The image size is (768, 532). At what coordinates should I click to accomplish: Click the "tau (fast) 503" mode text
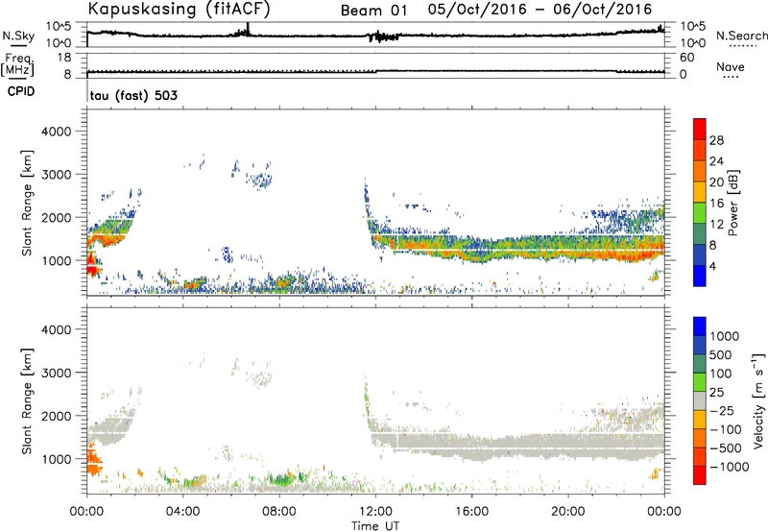[x=133, y=95]
